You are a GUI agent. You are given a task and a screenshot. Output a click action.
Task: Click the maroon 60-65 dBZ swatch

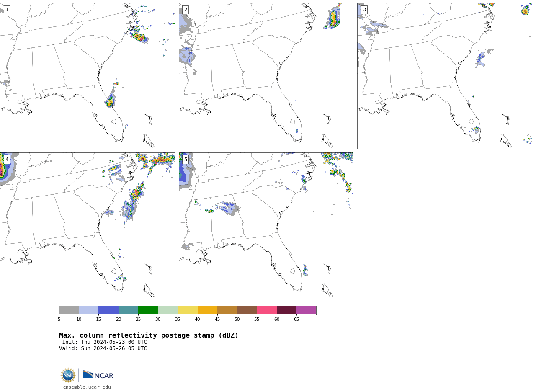click(x=286, y=310)
